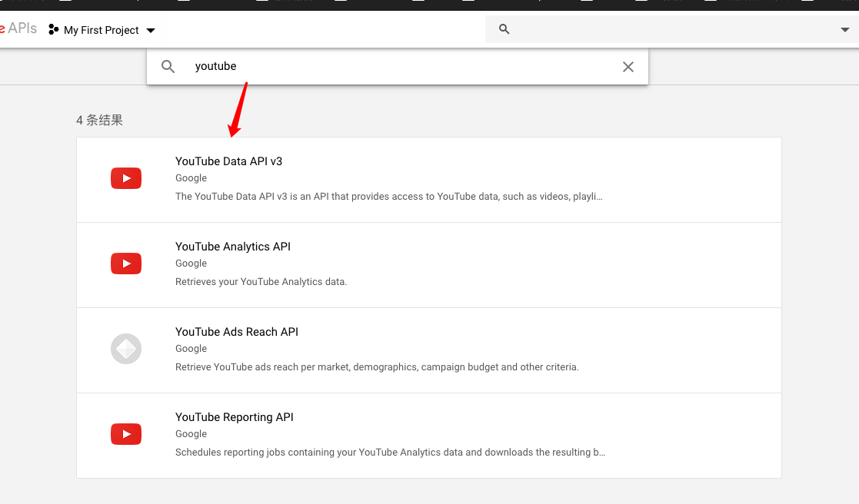Open the YouTube Reporting API result

(x=429, y=436)
